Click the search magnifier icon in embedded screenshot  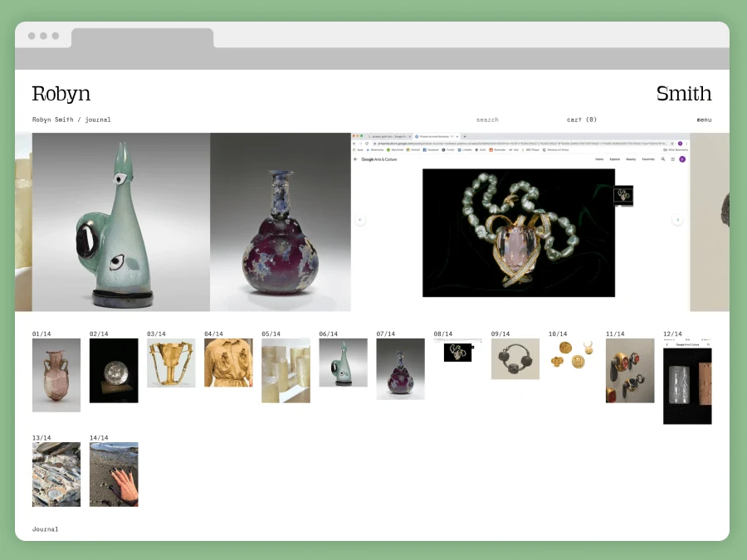662,159
